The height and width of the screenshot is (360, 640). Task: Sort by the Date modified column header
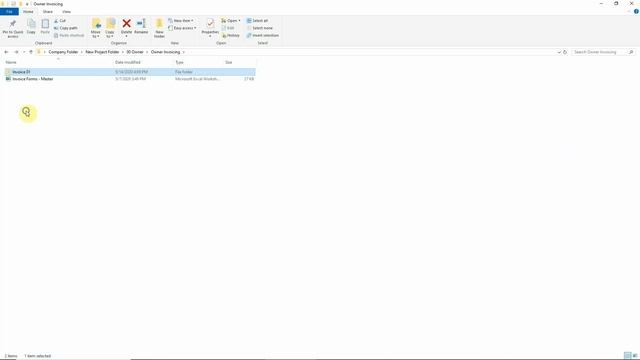[x=128, y=62]
